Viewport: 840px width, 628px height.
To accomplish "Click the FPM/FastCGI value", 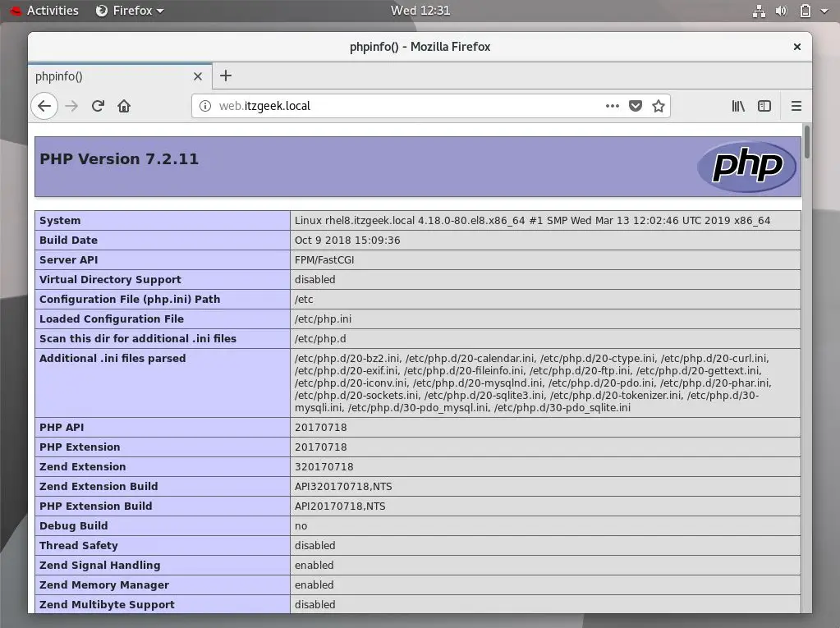I will pos(324,260).
